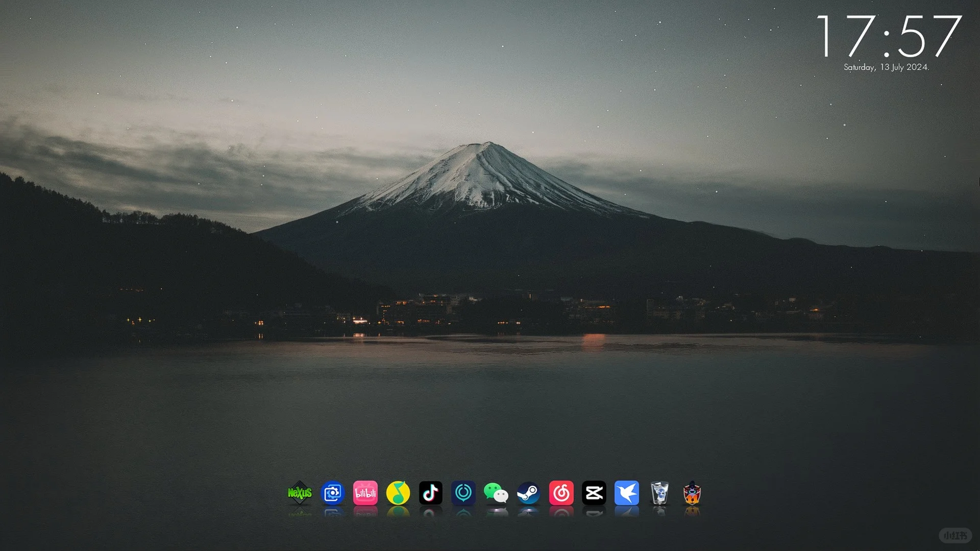Launch Steam from the dock
The width and height of the screenshot is (980, 551).
529,493
